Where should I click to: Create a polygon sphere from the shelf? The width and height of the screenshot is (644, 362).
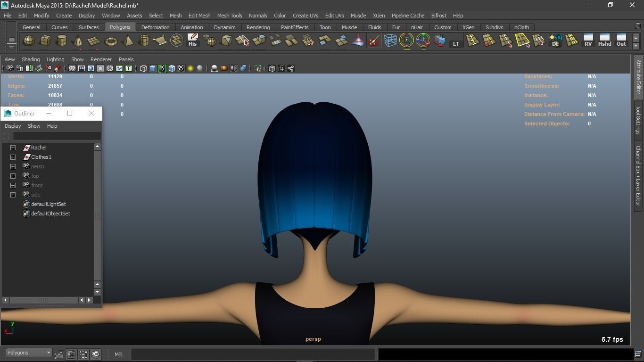[29, 41]
